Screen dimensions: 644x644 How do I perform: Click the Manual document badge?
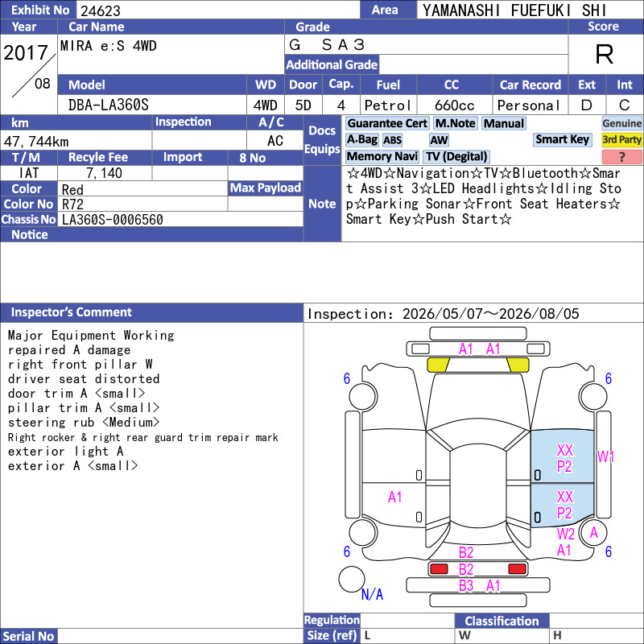point(504,123)
